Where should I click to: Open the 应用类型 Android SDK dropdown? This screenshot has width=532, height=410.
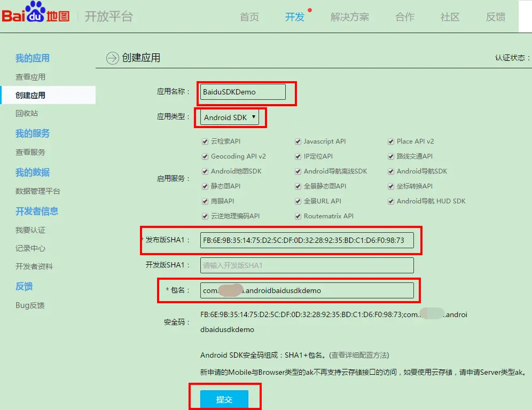(229, 117)
